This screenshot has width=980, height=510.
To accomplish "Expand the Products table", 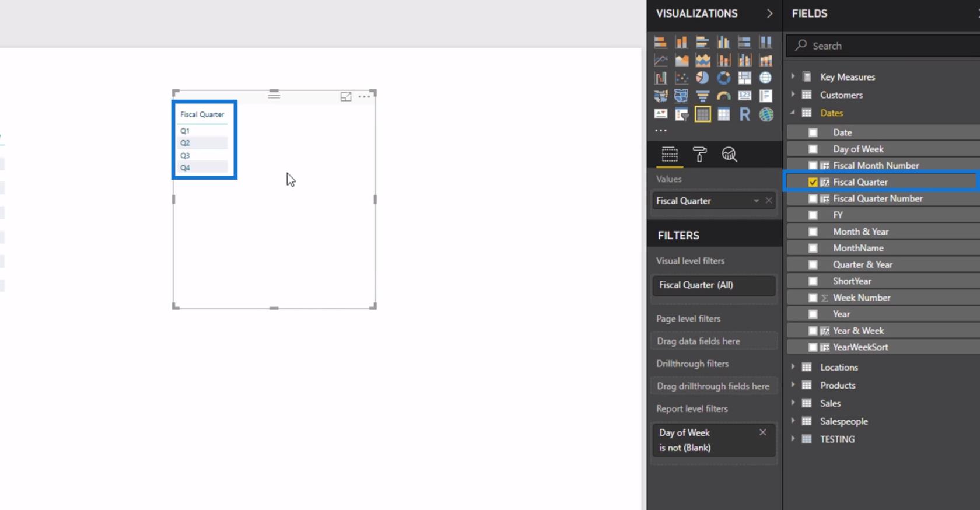I will point(793,385).
